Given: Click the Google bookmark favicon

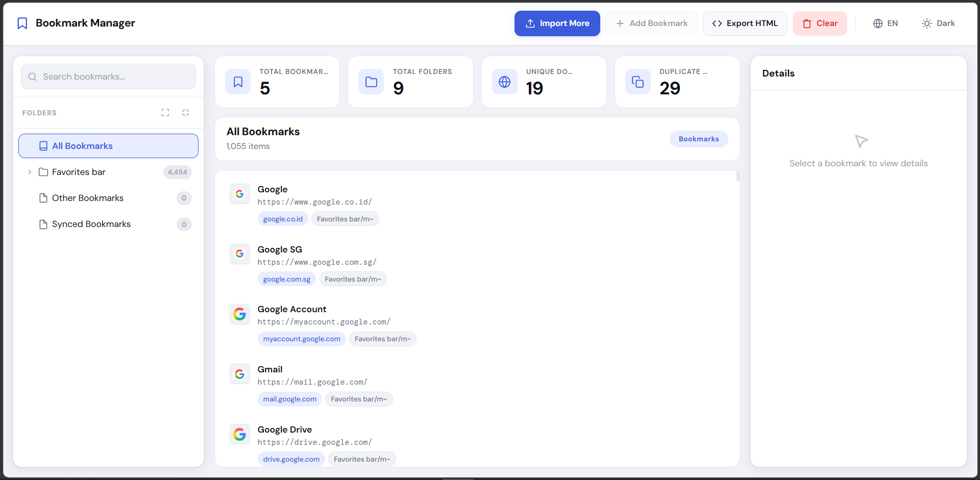Looking at the screenshot, I should point(240,194).
